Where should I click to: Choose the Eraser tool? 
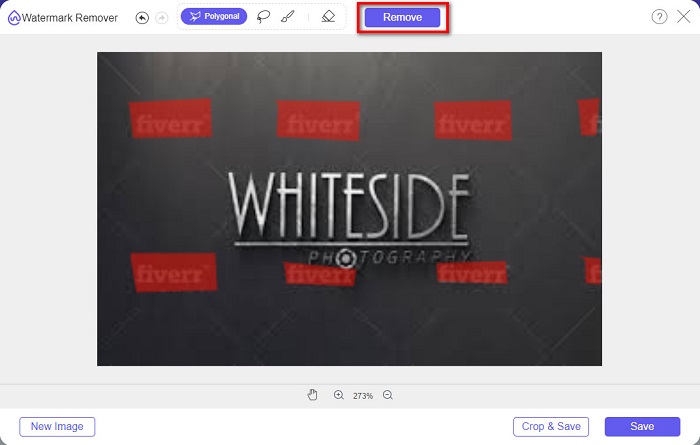328,17
